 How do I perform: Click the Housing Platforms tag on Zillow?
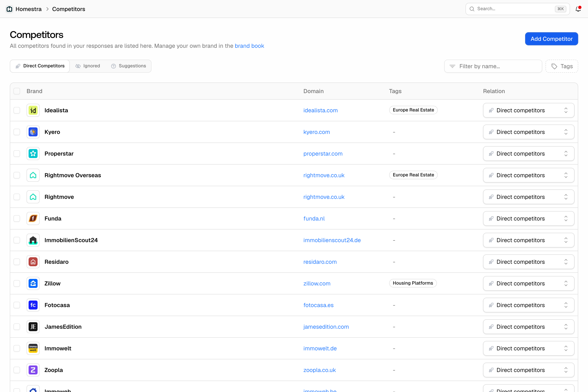(x=413, y=283)
